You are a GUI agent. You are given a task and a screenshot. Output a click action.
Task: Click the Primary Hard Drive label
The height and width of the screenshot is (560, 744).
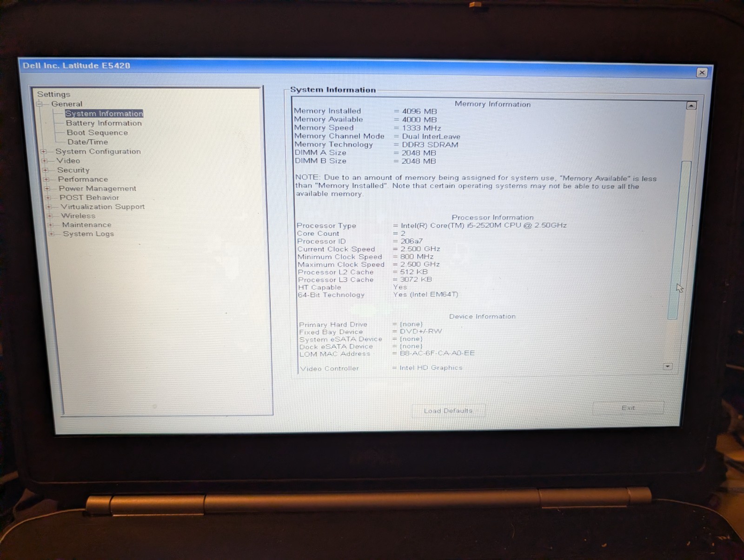tap(333, 325)
